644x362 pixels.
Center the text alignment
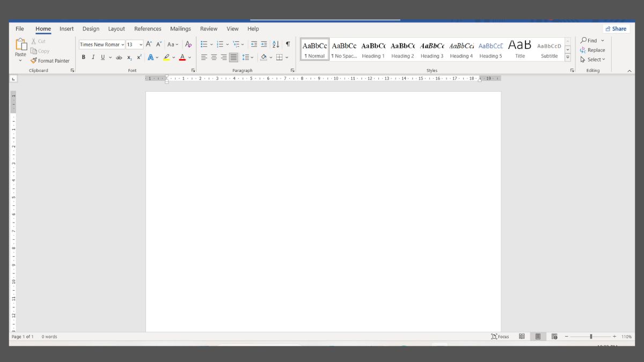(x=214, y=57)
